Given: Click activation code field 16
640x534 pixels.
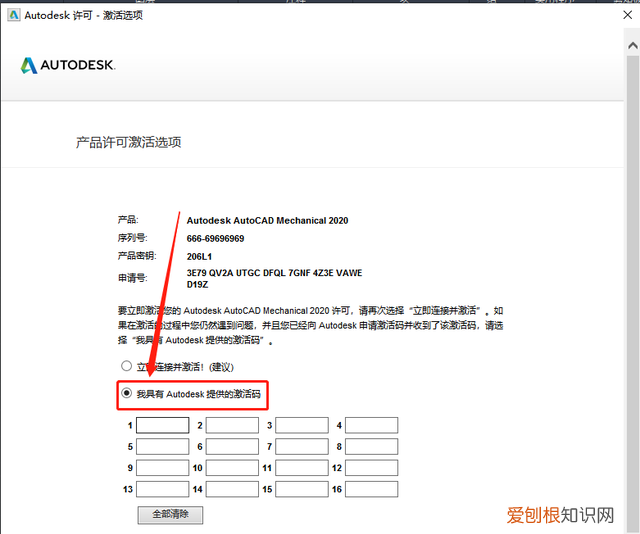Looking at the screenshot, I should coord(371,489).
